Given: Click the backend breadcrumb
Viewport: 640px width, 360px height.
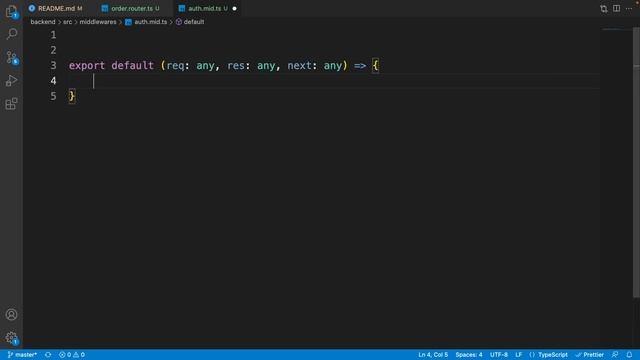Looking at the screenshot, I should pos(42,22).
